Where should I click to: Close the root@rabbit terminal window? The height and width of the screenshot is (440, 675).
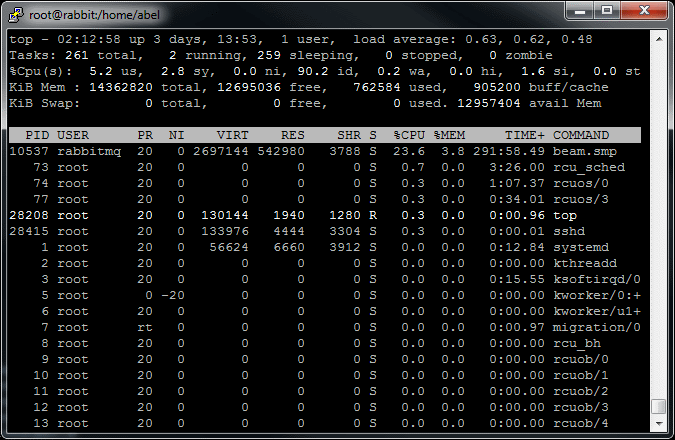pyautogui.click(x=644, y=10)
